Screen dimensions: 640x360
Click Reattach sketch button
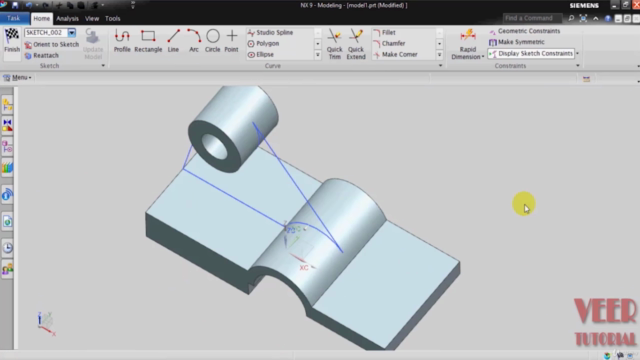[42, 56]
